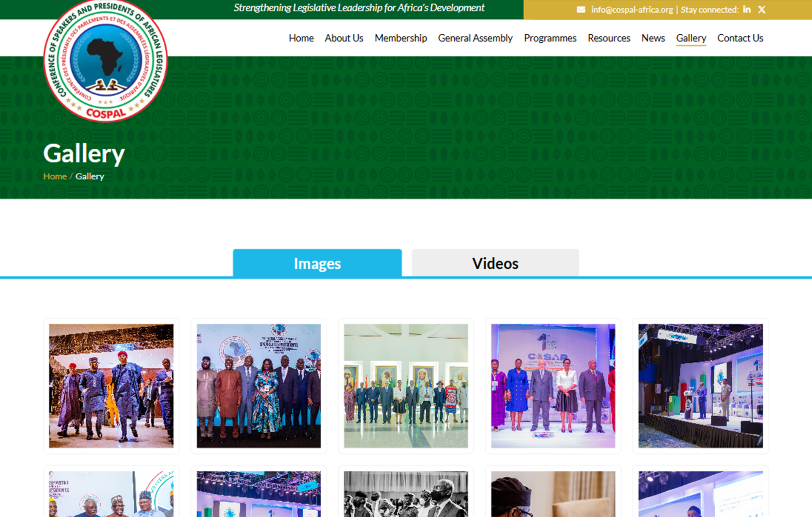This screenshot has width=812, height=517.
Task: Click the LinkedIn icon in top bar
Action: [x=747, y=9]
